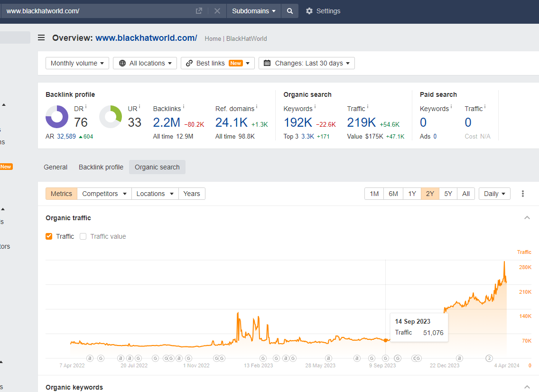This screenshot has width=539, height=392.
Task: Open the Best links dropdown
Action: point(218,63)
